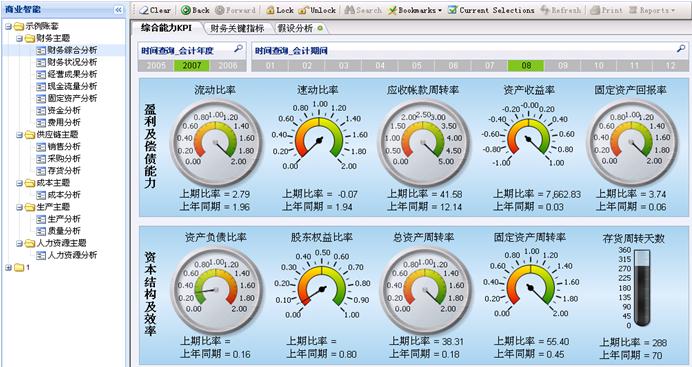Collapse the 财务主题 tree folder
Screen dimensions: 692x367
pos(19,38)
